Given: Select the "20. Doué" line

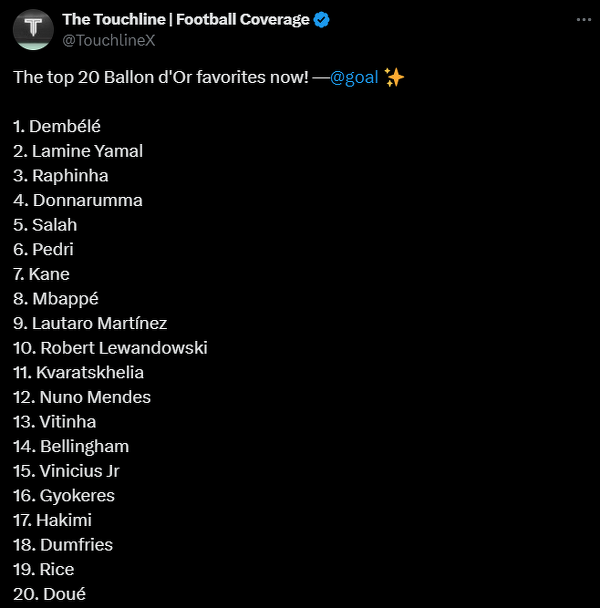Looking at the screenshot, I should [x=50, y=594].
